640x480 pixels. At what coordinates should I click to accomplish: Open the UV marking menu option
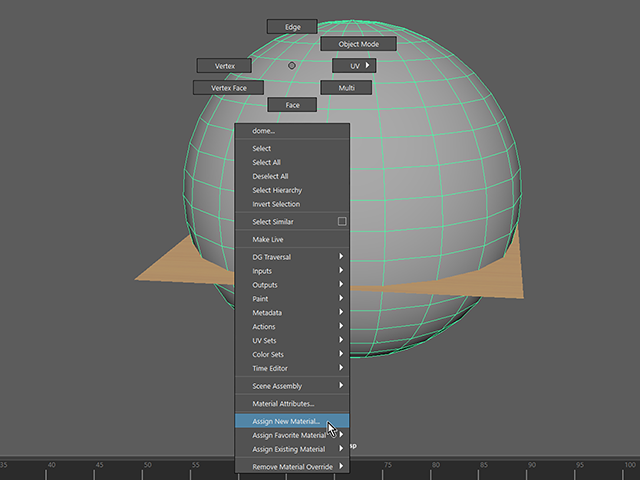coord(354,66)
